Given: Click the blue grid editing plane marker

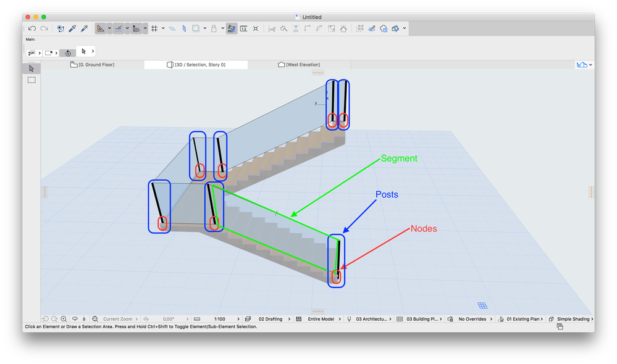Looking at the screenshot, I should [482, 305].
